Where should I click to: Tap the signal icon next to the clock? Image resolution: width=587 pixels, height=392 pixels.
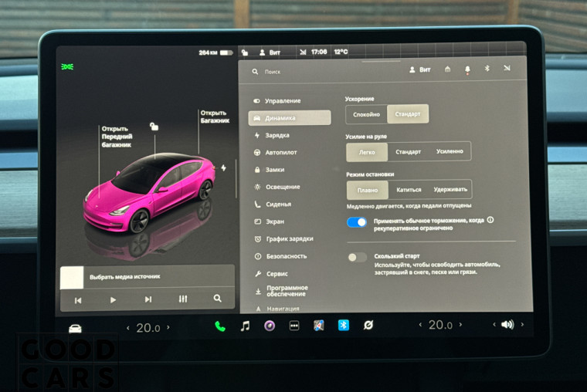(x=303, y=52)
